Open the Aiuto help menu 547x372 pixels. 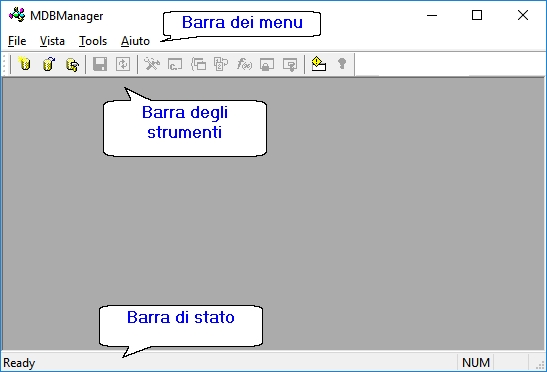[135, 41]
